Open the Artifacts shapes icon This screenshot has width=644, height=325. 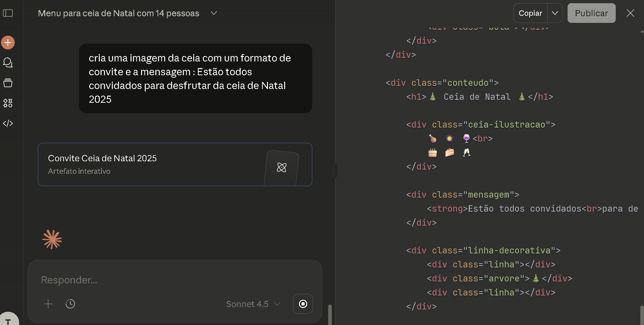[x=8, y=103]
